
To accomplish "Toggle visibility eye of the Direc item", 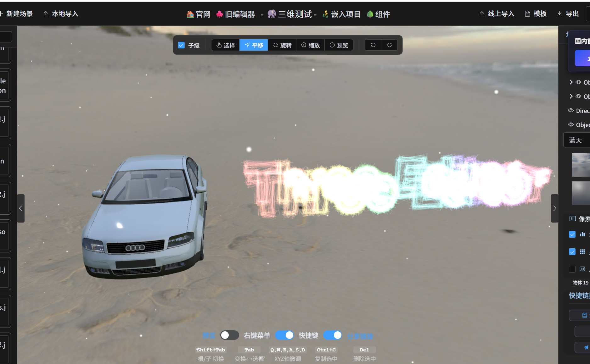I will pos(571,111).
